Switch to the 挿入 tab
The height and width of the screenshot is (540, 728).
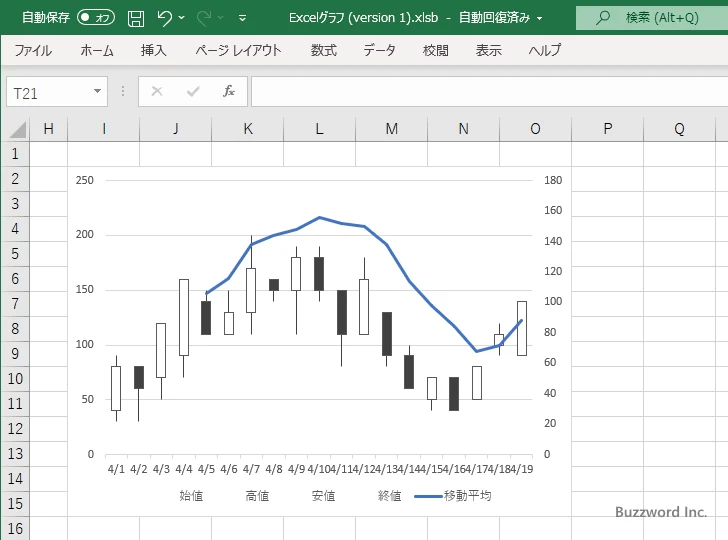[x=154, y=50]
